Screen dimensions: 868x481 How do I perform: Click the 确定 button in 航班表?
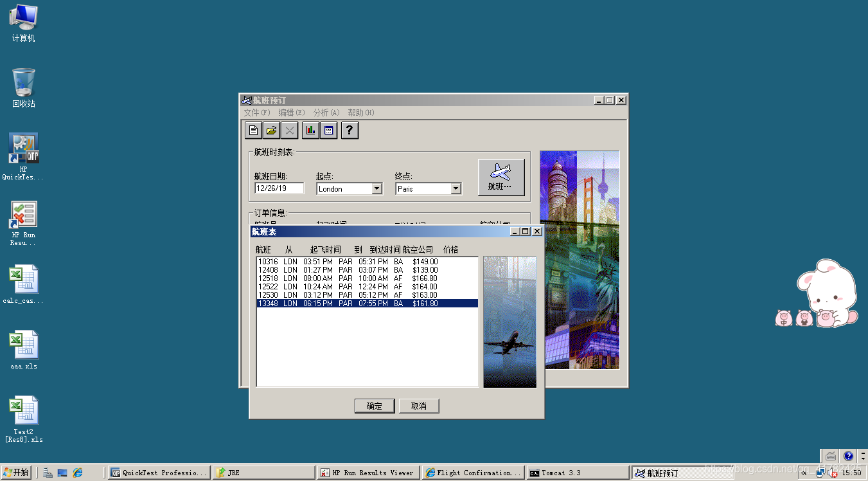pos(375,406)
